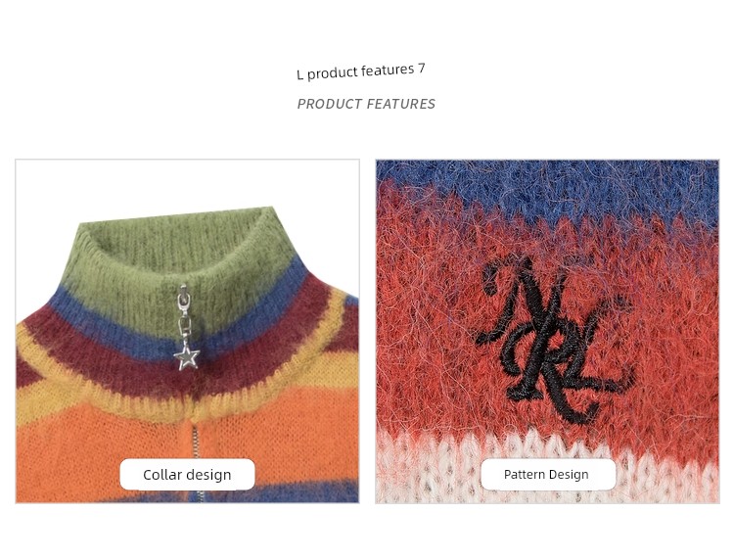Select the "Pattern Design" label
Viewport: 734px width, 560px height.
(548, 474)
